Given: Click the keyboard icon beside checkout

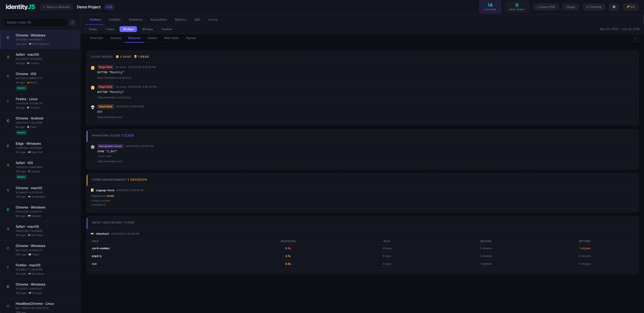Looking at the screenshot, I should click(x=92, y=234).
